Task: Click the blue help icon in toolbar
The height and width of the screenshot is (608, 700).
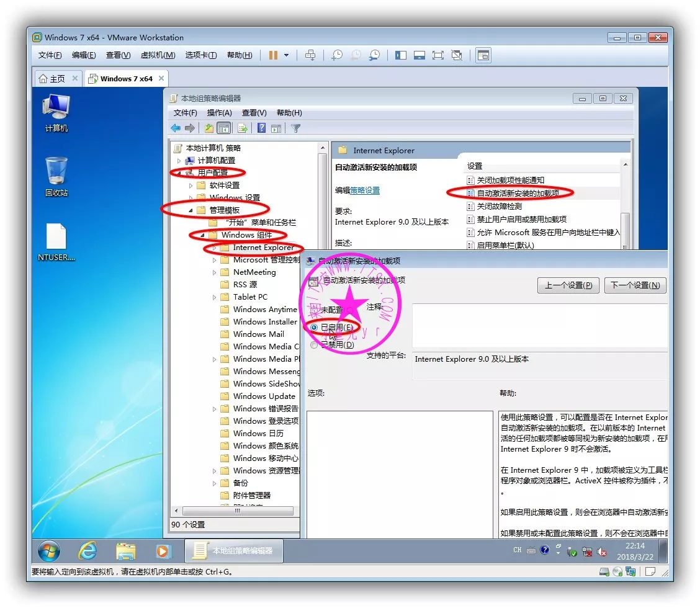Action: [x=261, y=128]
